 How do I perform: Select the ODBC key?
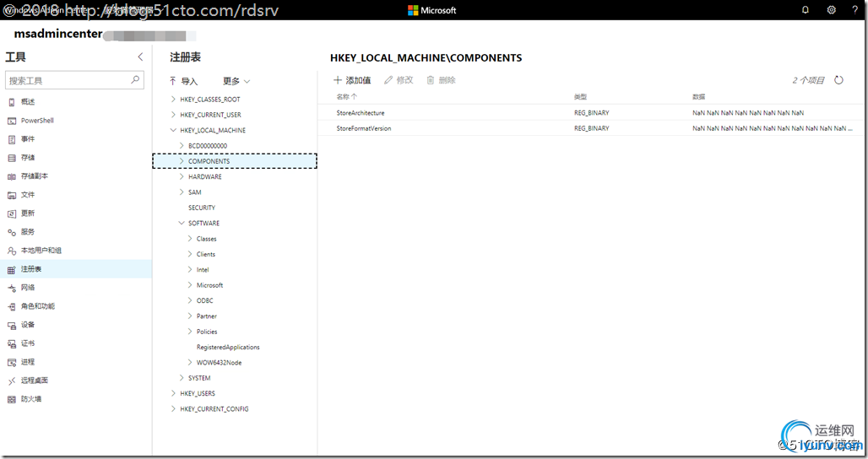pyautogui.click(x=205, y=301)
